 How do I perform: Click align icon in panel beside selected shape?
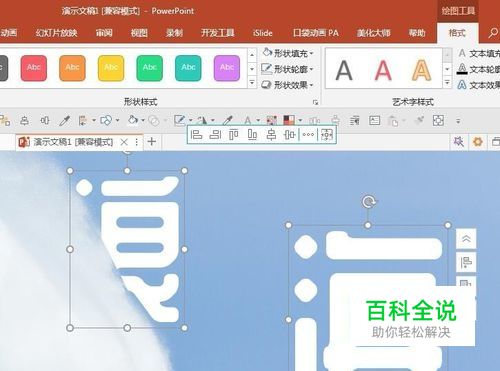(x=466, y=262)
